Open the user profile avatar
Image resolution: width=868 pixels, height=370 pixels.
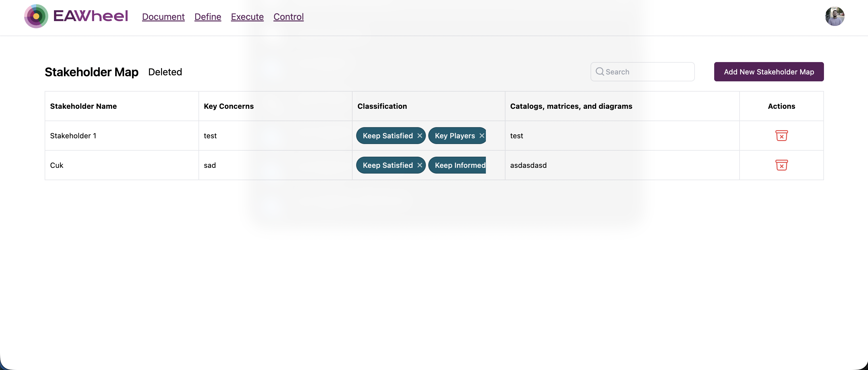click(835, 16)
